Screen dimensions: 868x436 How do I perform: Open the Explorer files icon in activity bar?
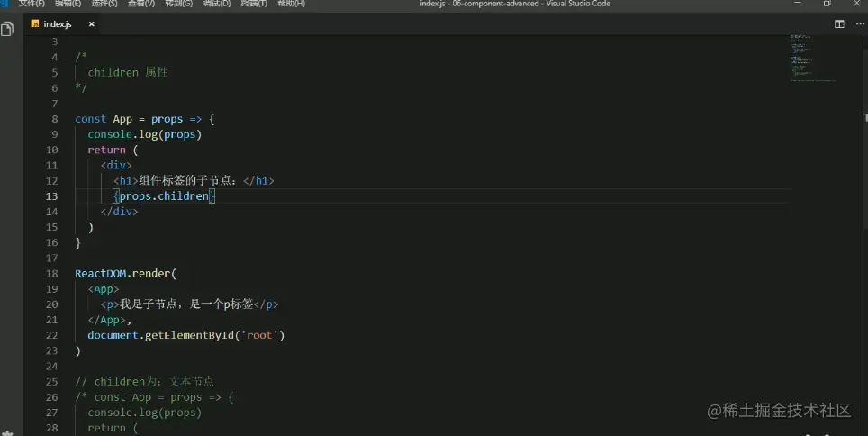[7, 29]
